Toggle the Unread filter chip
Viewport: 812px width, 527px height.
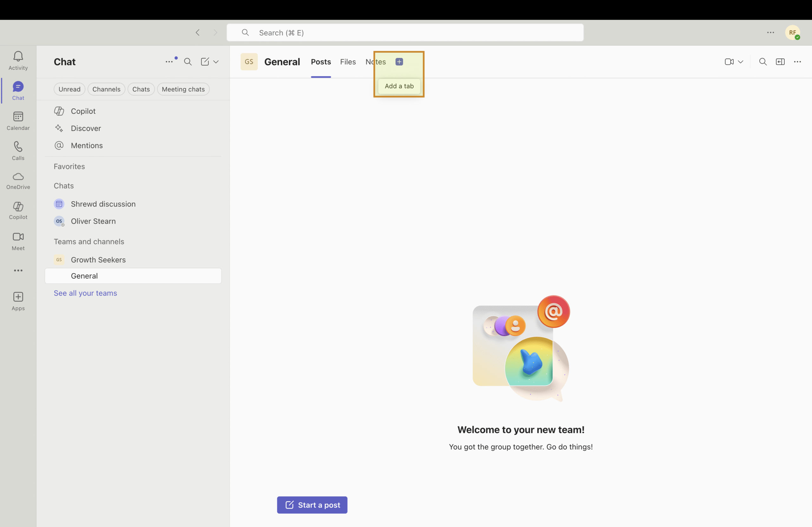click(69, 89)
